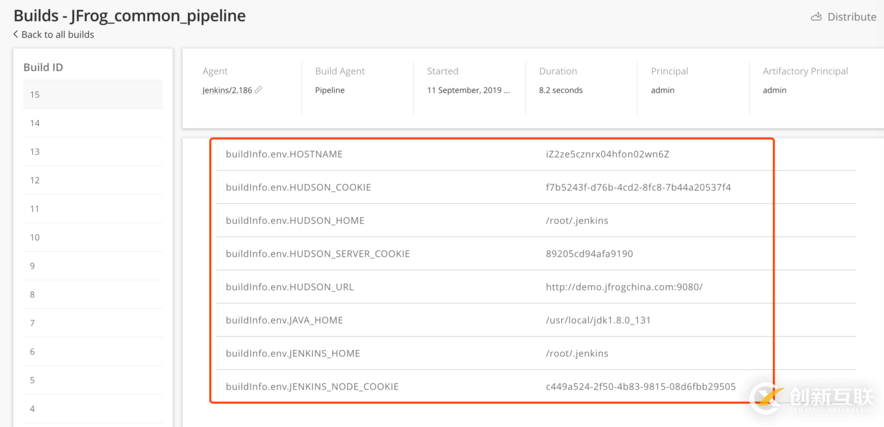
Task: Click the /root/.jenkins value for JENKINS_HOME
Action: click(x=577, y=354)
